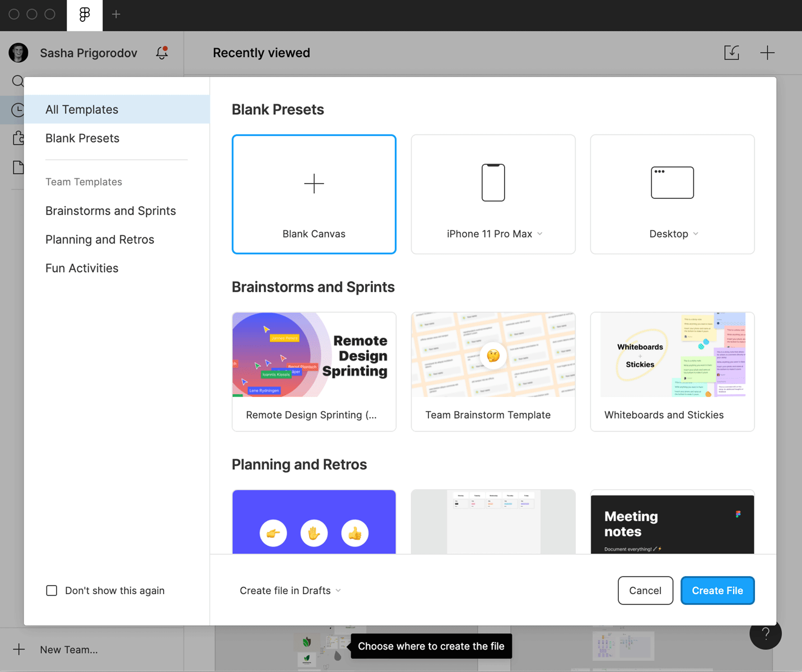This screenshot has height=672, width=802.
Task: Select the weekly calendar template thumbnail
Action: 493,522
